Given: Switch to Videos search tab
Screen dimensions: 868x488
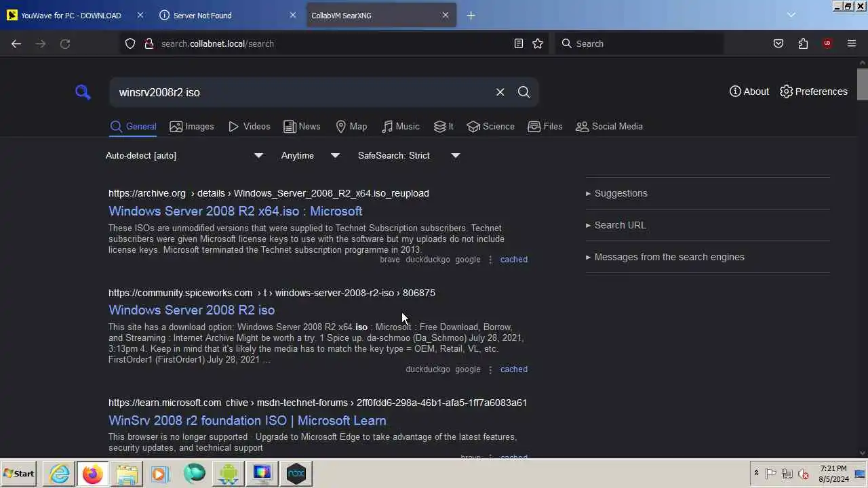Looking at the screenshot, I should (x=249, y=127).
